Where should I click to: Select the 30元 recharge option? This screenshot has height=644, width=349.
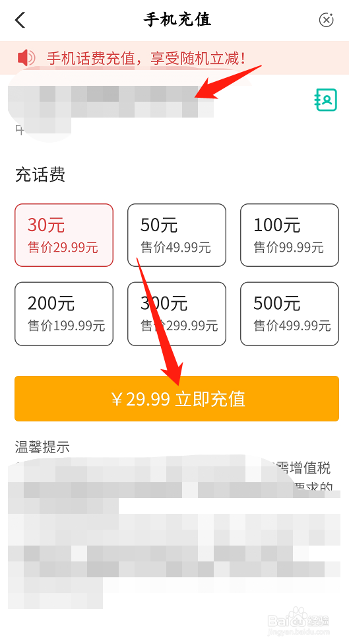(64, 235)
